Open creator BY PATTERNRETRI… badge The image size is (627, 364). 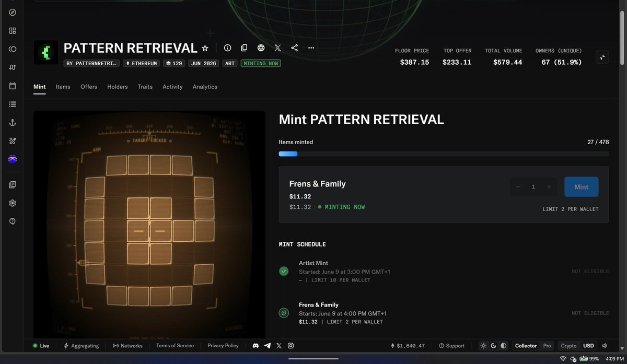click(x=91, y=63)
